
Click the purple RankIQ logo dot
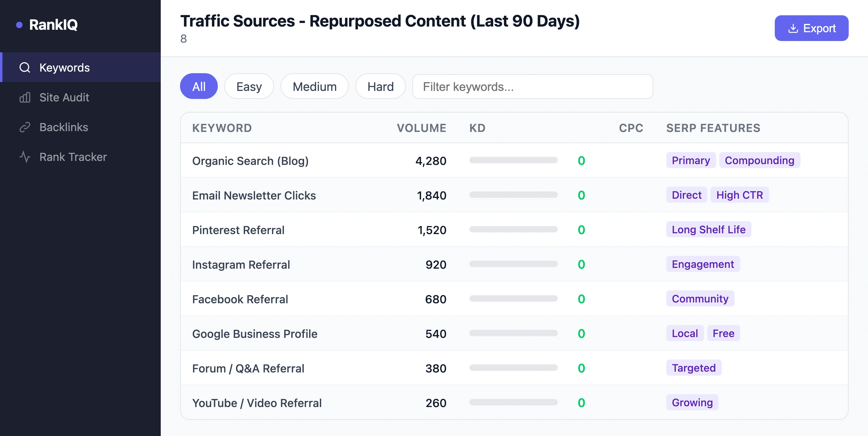[20, 24]
